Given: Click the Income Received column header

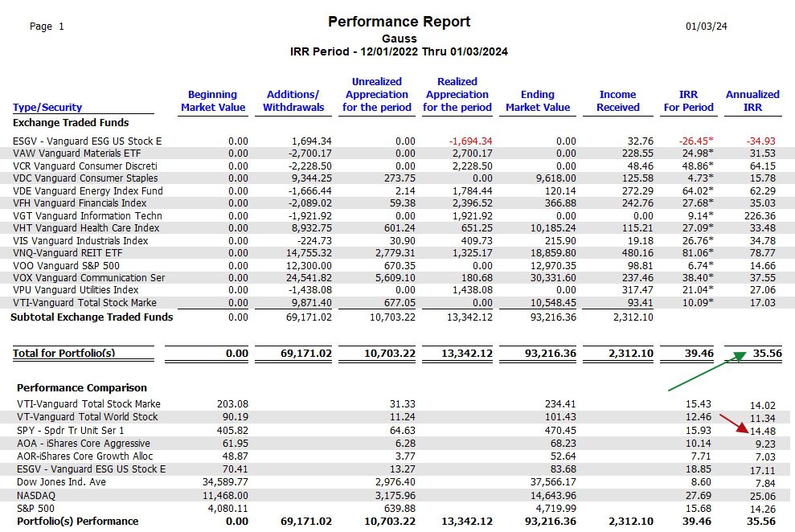Looking at the screenshot, I should coord(617,100).
